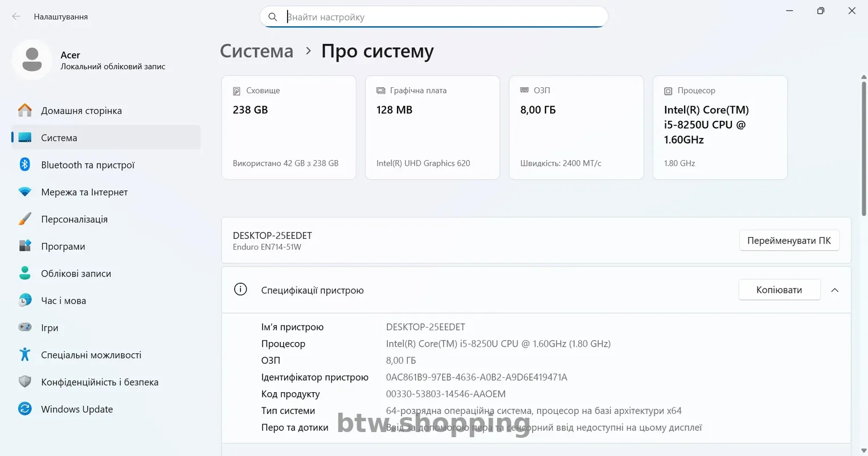Click the back arrow in Settings header
868x456 pixels.
(16, 17)
